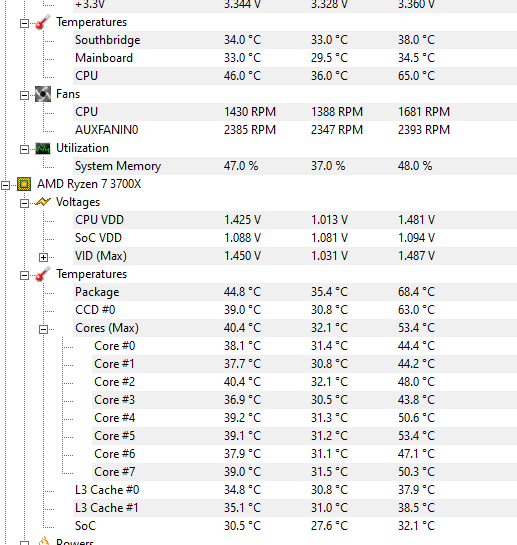Select the System Memory utilization row

click(x=295, y=166)
